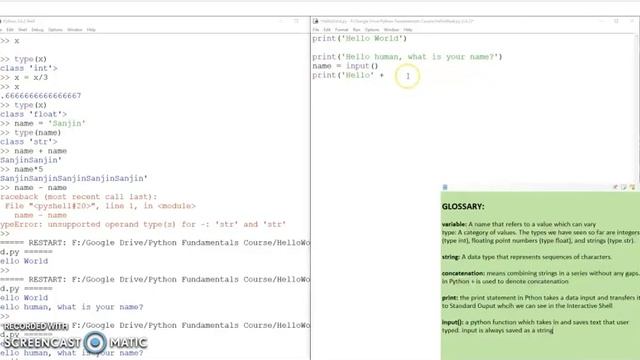Open the Window menu in the editor window

pyautogui.click(x=391, y=30)
